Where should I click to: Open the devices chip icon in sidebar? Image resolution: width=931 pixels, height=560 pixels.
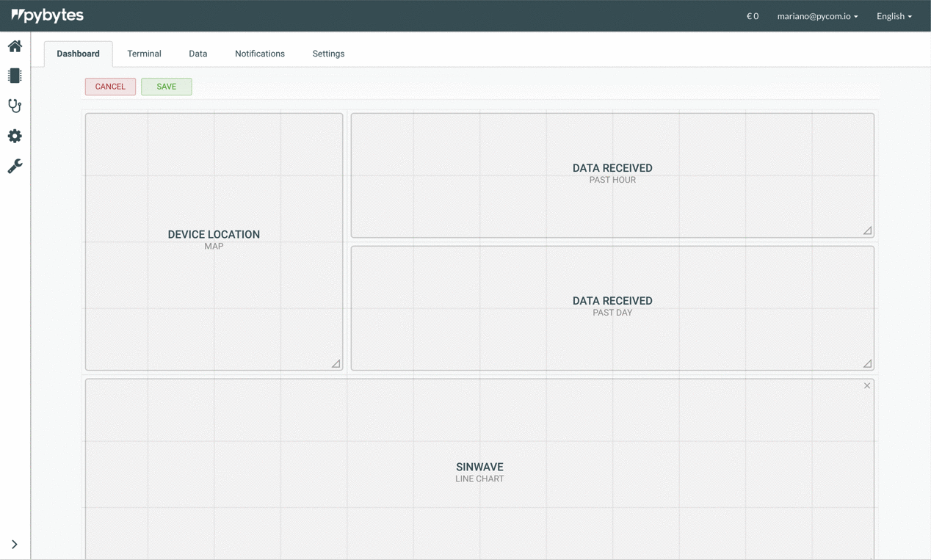click(15, 76)
